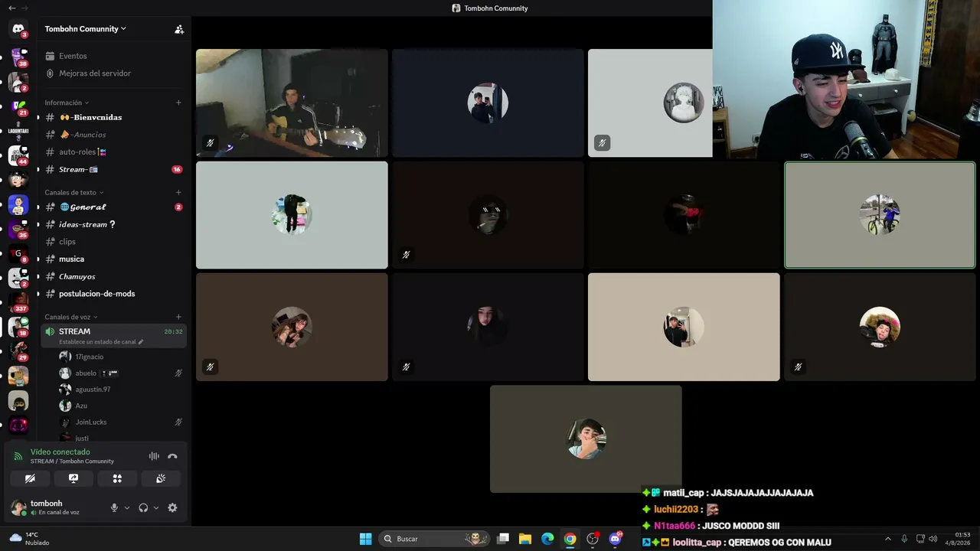Open Discord user settings gear

click(x=172, y=507)
